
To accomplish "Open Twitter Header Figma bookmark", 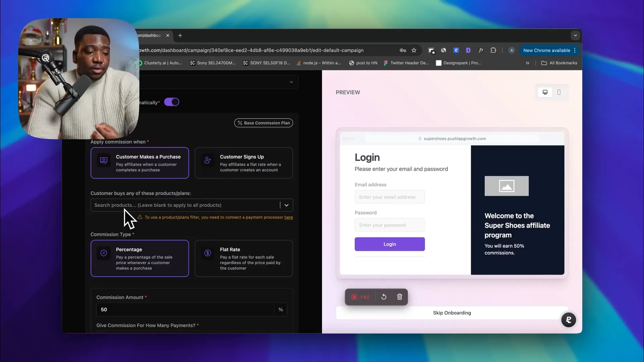I will [406, 63].
